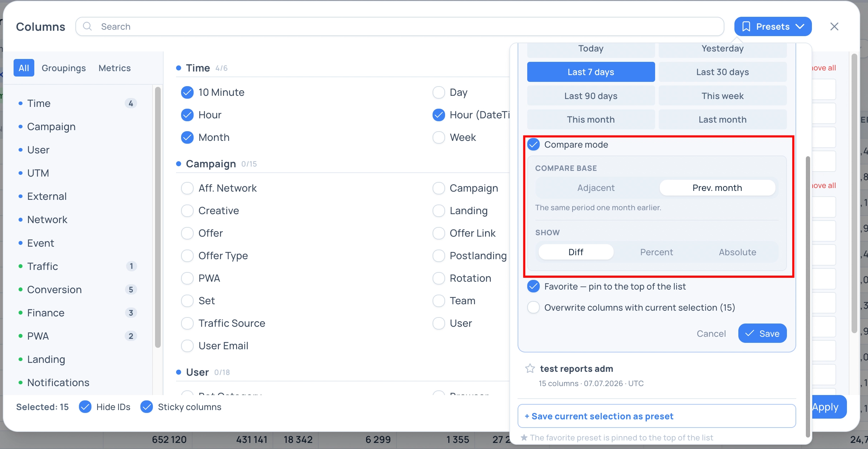Untick Favorite pin to top option
Screen dimensions: 868x449
click(534, 286)
